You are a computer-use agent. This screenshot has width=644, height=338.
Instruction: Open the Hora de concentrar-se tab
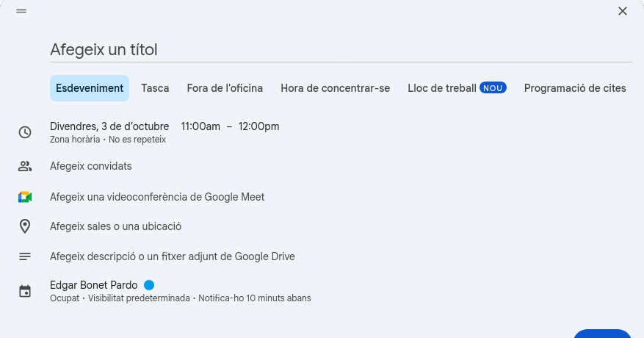tap(335, 88)
